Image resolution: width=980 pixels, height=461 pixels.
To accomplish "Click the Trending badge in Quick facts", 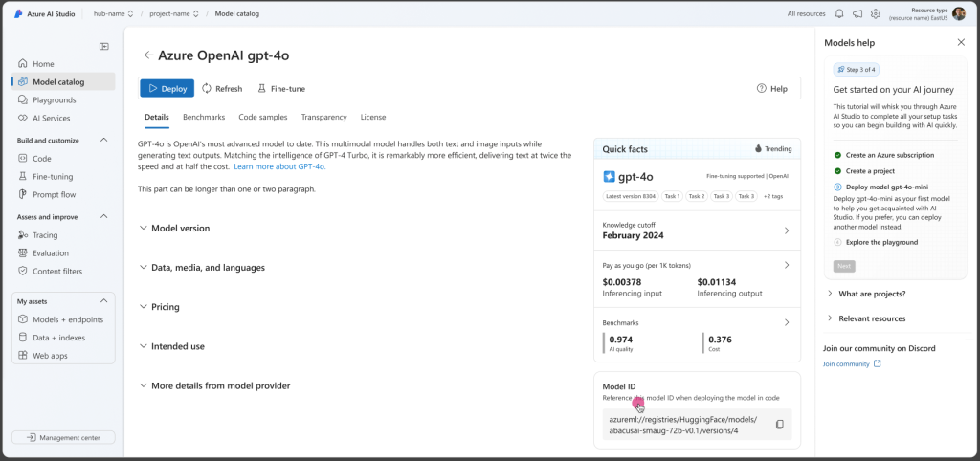I will 773,148.
